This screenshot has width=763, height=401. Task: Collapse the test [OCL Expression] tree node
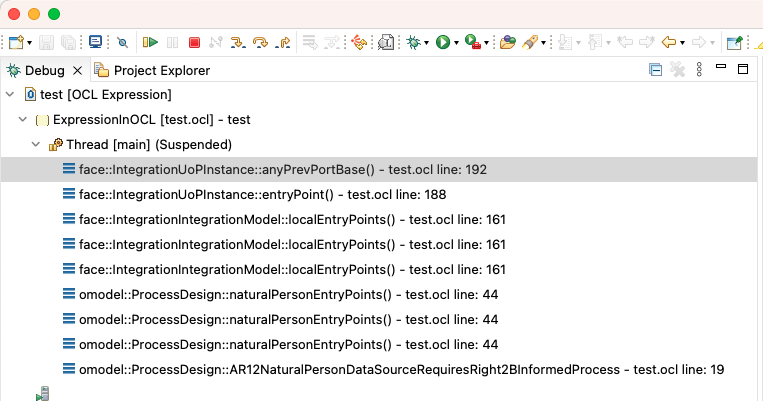click(10, 94)
